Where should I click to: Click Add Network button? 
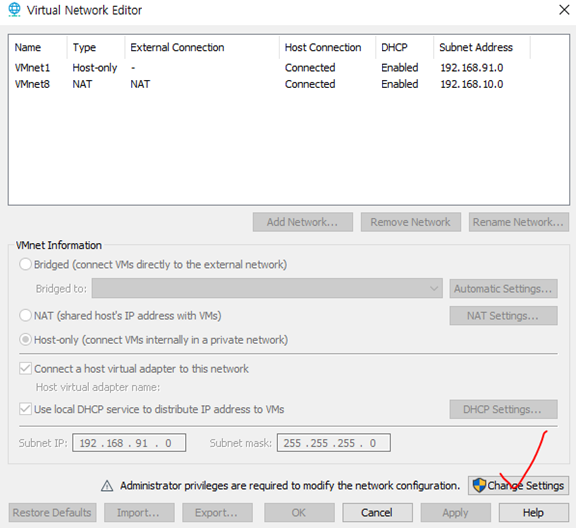pyautogui.click(x=303, y=222)
